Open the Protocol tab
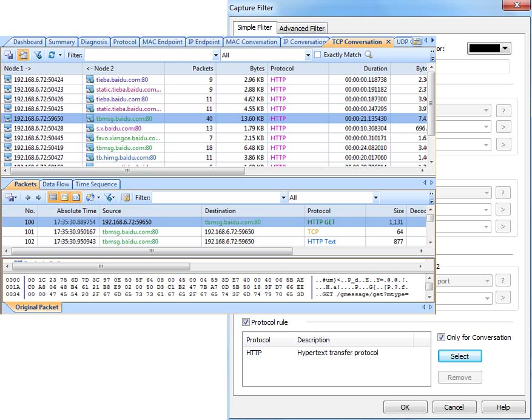 [124, 42]
